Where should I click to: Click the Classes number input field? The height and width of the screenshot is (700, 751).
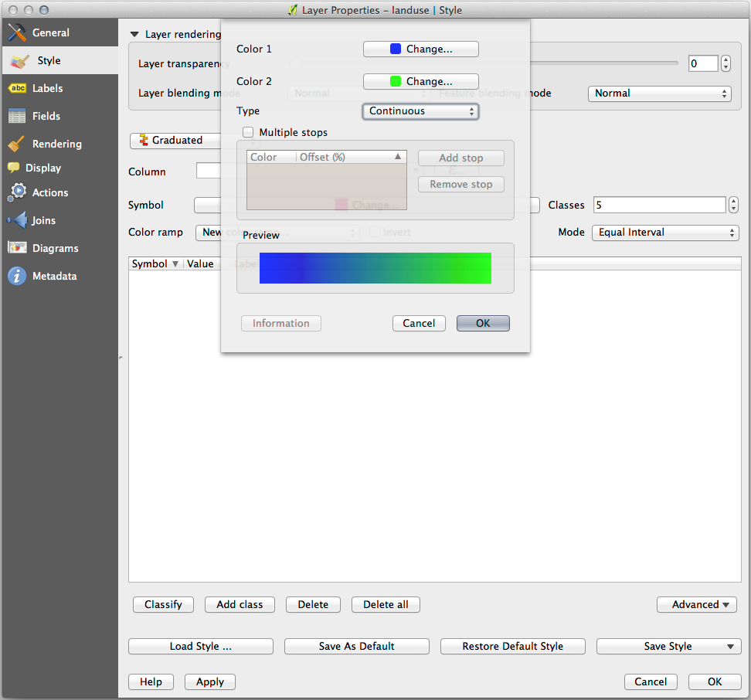click(659, 205)
